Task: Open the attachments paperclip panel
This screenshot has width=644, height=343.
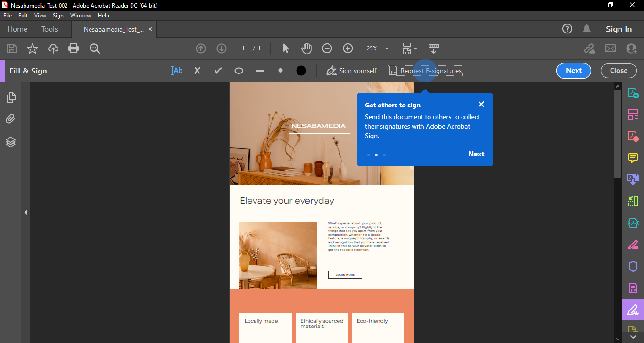Action: coord(10,119)
